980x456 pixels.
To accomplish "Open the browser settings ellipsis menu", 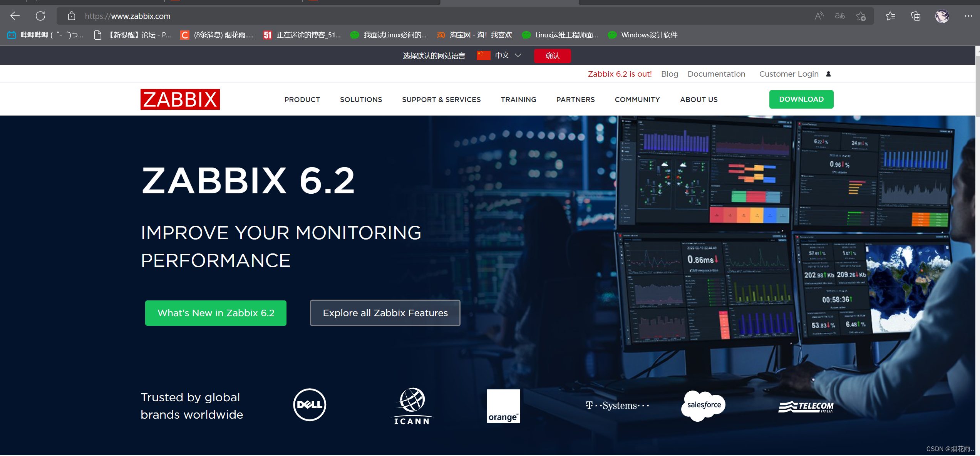I will (x=968, y=16).
